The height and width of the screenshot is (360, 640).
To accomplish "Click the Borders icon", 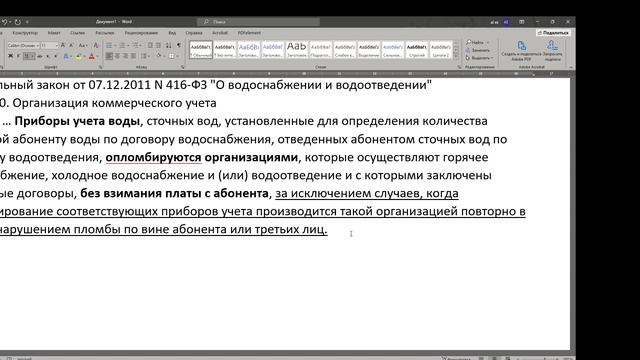I will (171, 56).
